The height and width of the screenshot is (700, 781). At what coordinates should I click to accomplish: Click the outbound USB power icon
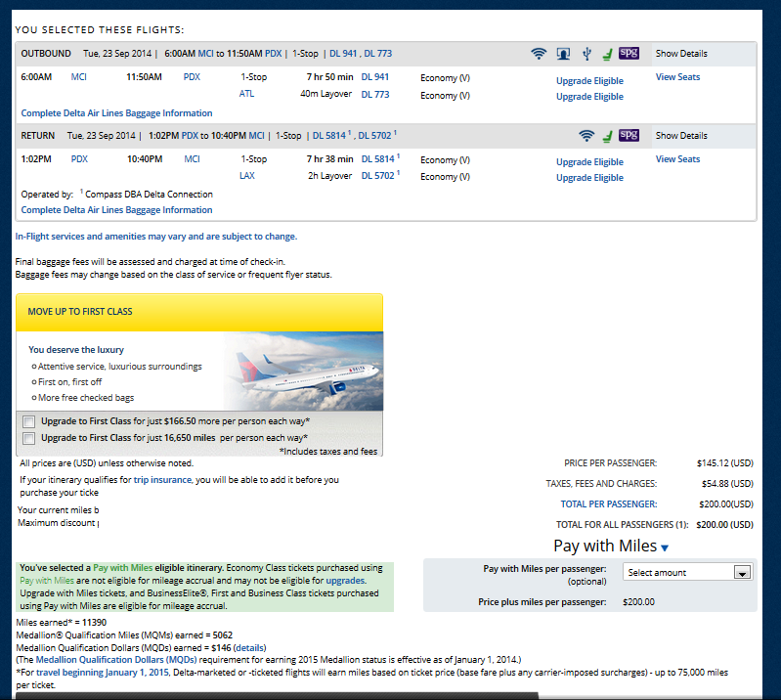pos(586,54)
